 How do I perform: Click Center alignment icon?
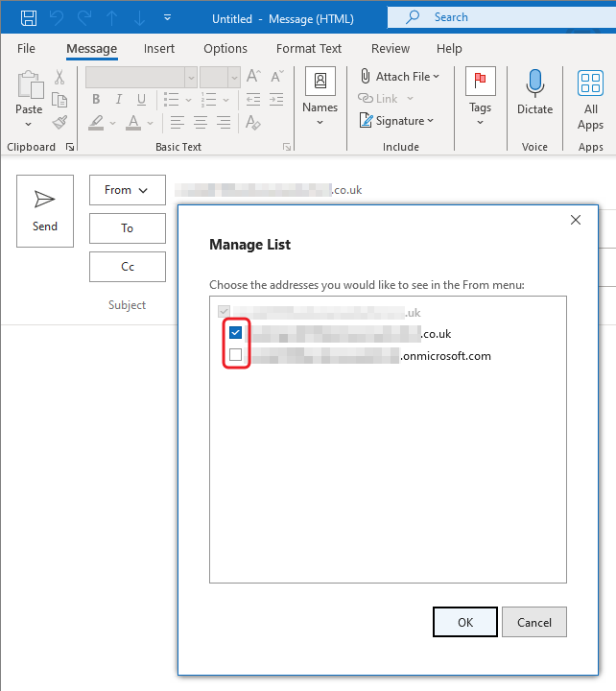click(x=201, y=122)
